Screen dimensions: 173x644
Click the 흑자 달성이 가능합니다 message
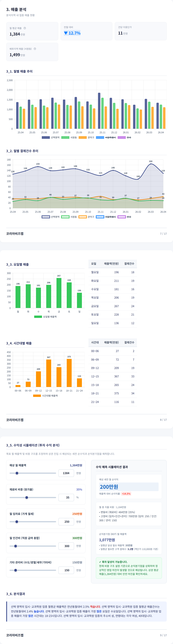[x=113, y=562]
